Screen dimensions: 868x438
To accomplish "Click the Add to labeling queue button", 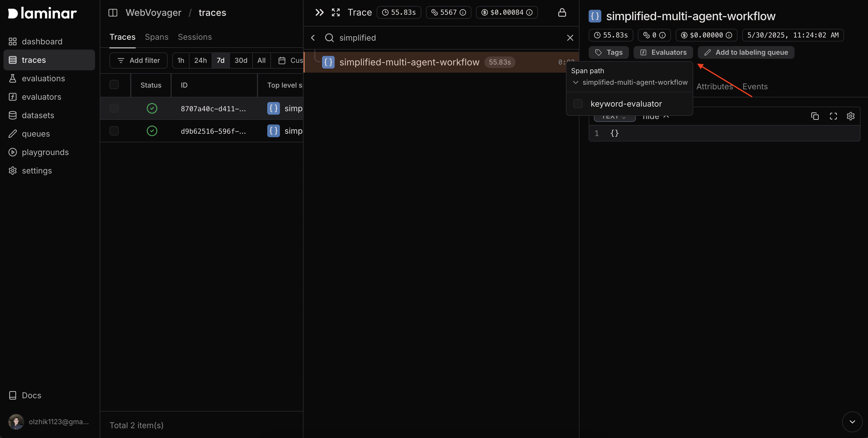I will coord(746,52).
